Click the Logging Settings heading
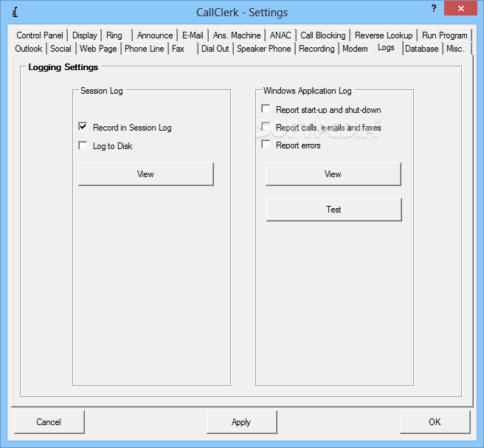 (x=63, y=67)
